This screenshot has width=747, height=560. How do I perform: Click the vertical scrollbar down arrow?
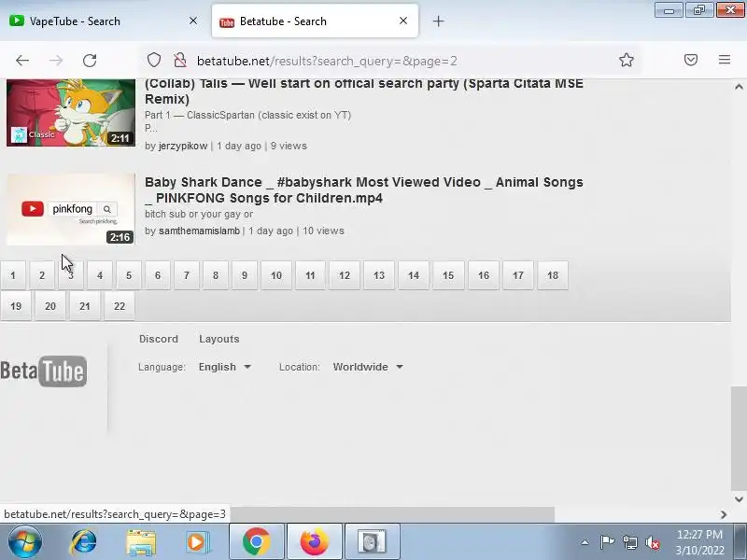(x=739, y=499)
